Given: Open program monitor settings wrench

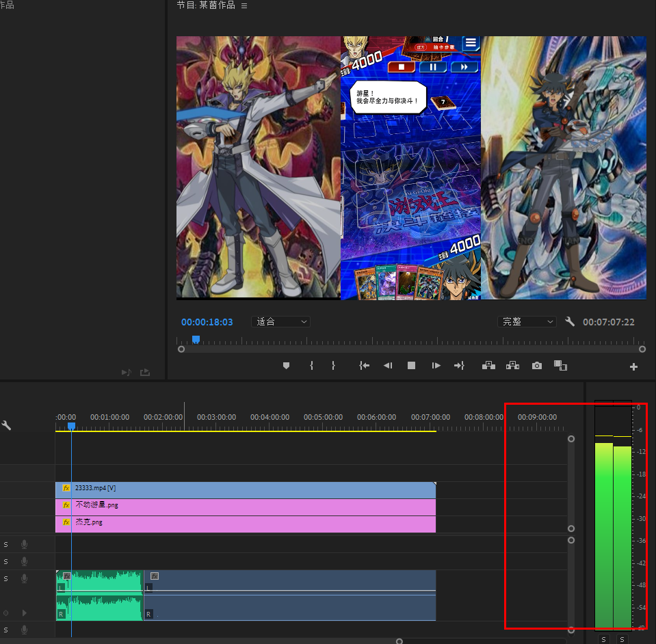Looking at the screenshot, I should 569,321.
